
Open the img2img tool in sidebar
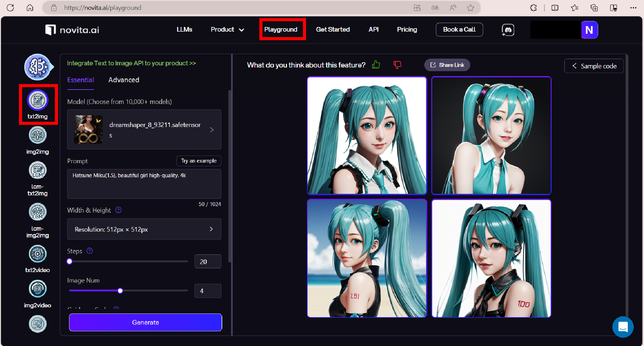point(37,135)
